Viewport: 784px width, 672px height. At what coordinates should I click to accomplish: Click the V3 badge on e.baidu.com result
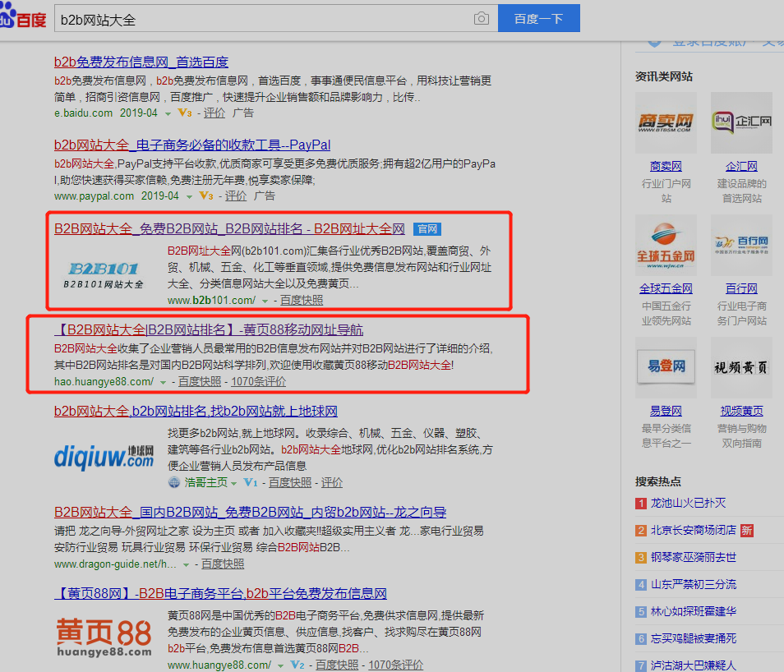click(185, 113)
